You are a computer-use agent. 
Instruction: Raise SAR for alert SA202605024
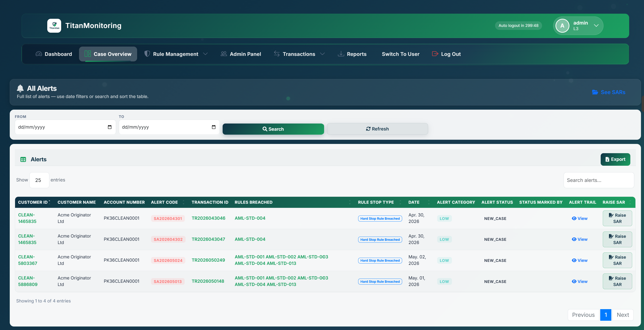coord(617,260)
